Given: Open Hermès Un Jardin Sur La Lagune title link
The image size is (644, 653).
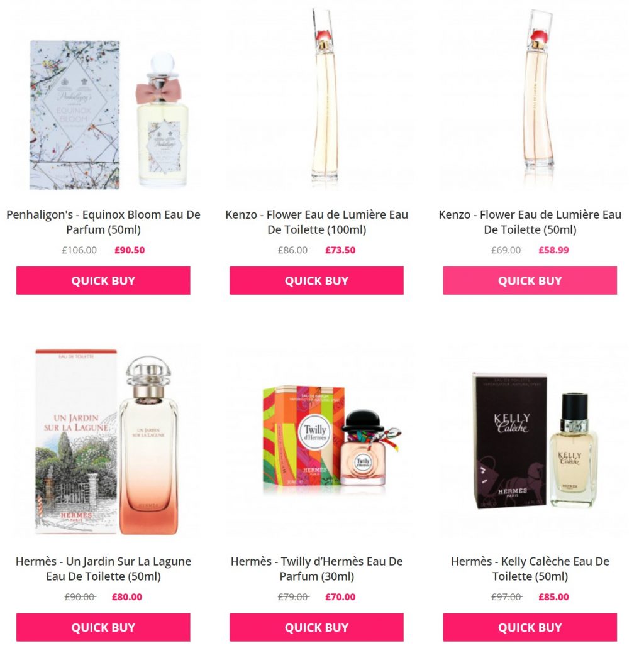Looking at the screenshot, I should point(103,568).
